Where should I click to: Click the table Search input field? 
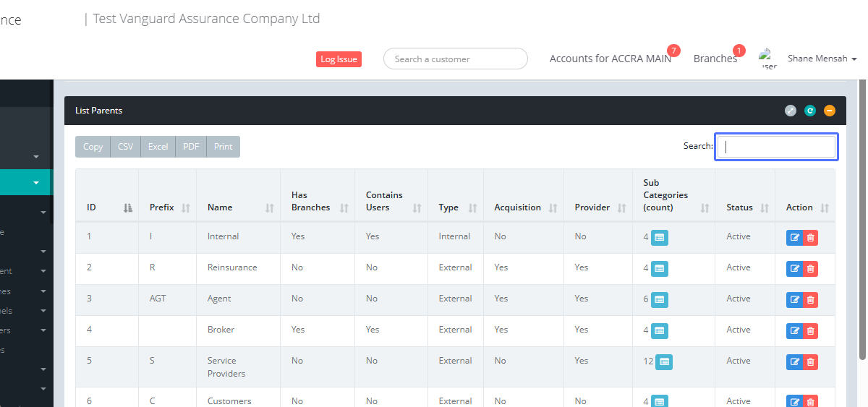776,147
